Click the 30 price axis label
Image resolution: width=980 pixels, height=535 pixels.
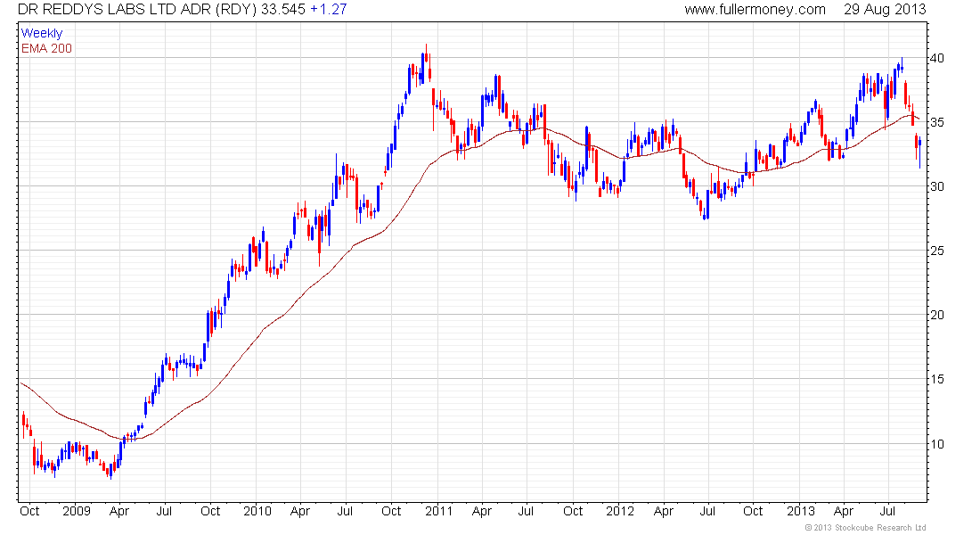pos(937,186)
